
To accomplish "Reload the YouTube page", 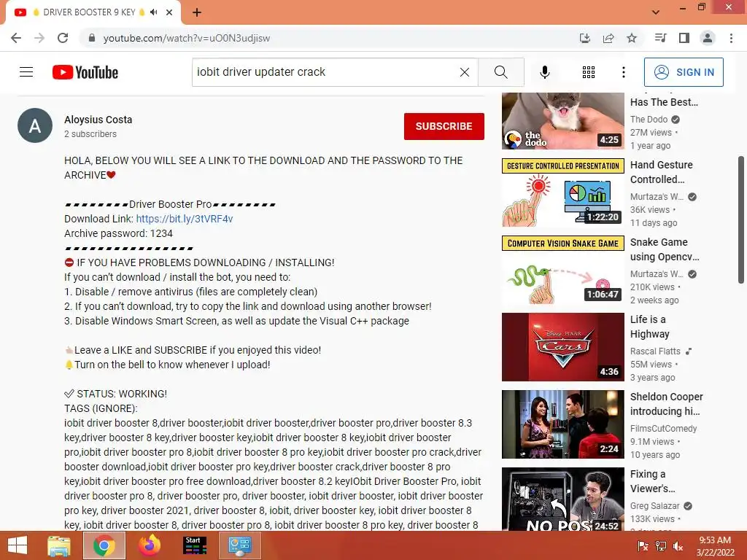I will [63, 38].
